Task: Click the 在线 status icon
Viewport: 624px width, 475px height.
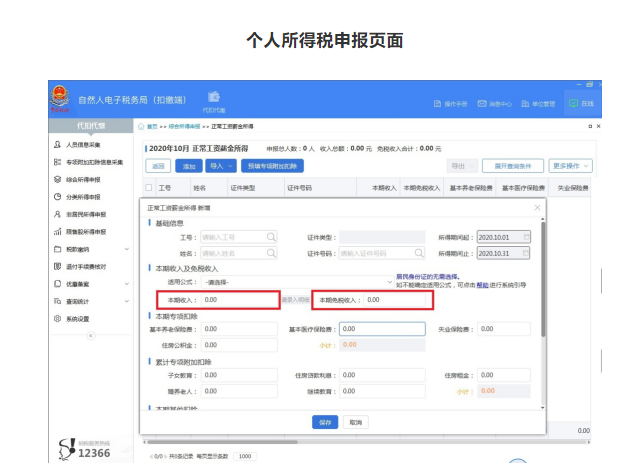Action: click(x=580, y=103)
